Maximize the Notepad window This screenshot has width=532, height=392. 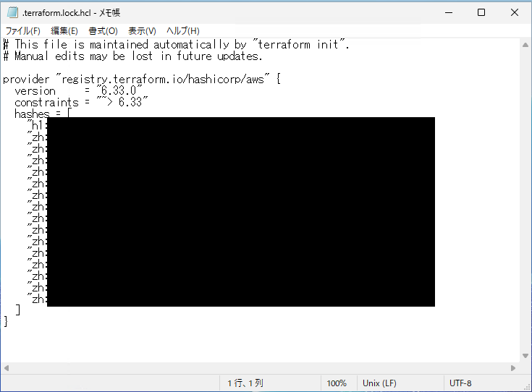481,12
